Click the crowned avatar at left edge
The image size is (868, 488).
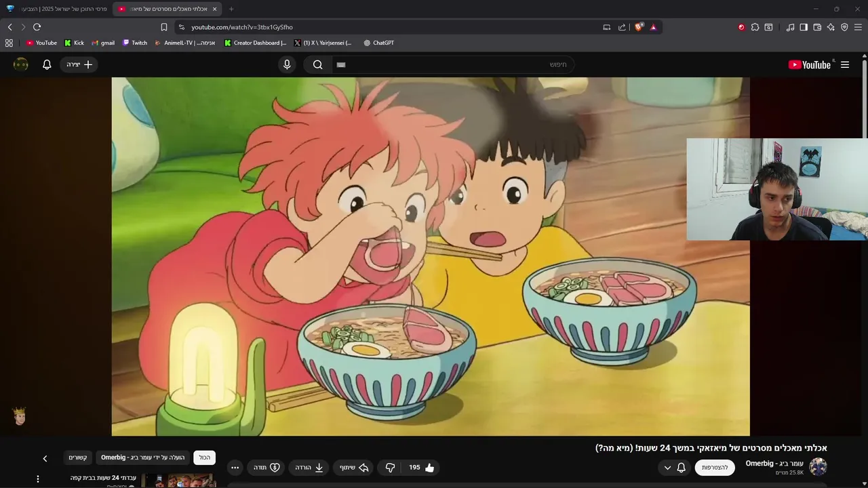(x=20, y=416)
